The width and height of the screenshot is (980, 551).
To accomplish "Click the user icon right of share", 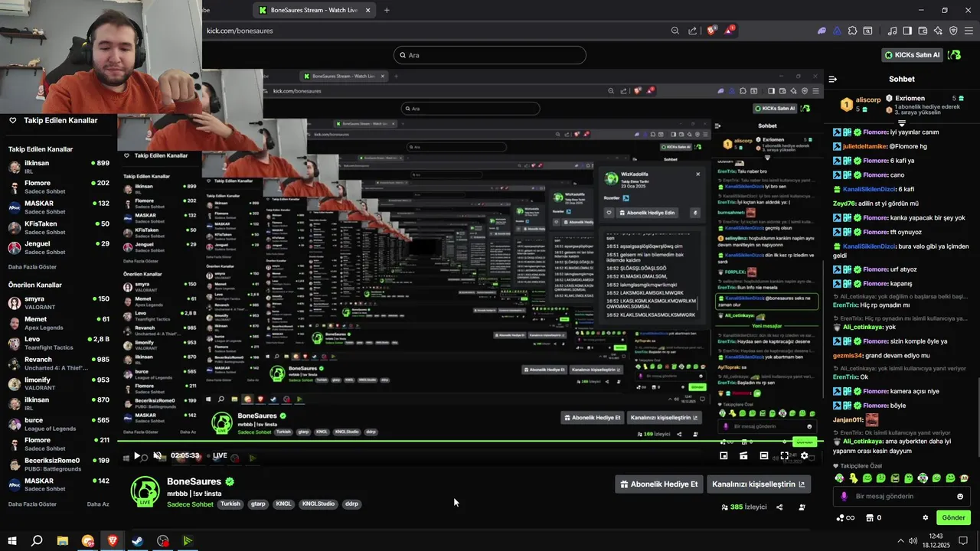I will [802, 507].
